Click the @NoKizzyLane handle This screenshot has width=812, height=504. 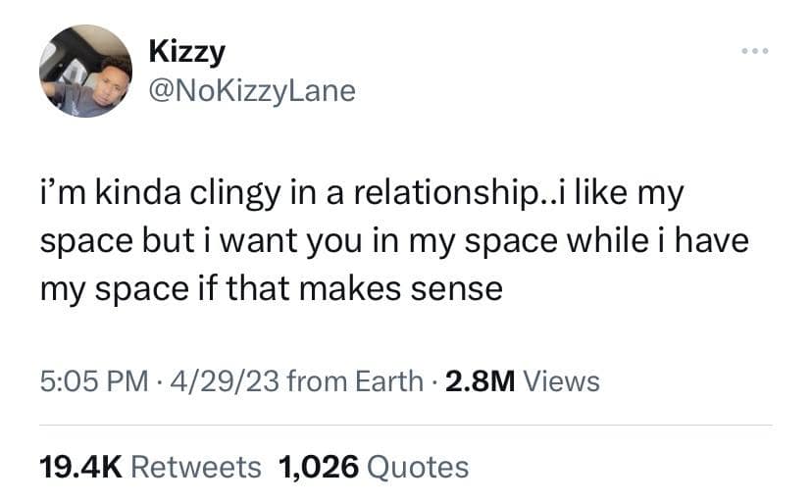click(x=251, y=90)
